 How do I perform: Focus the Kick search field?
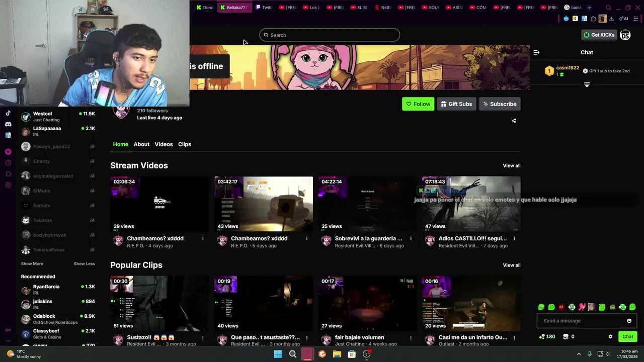point(330,35)
